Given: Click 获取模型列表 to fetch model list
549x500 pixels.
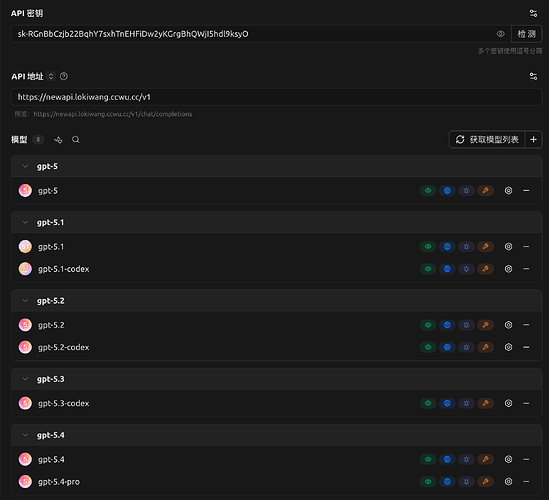Looking at the screenshot, I should point(487,140).
